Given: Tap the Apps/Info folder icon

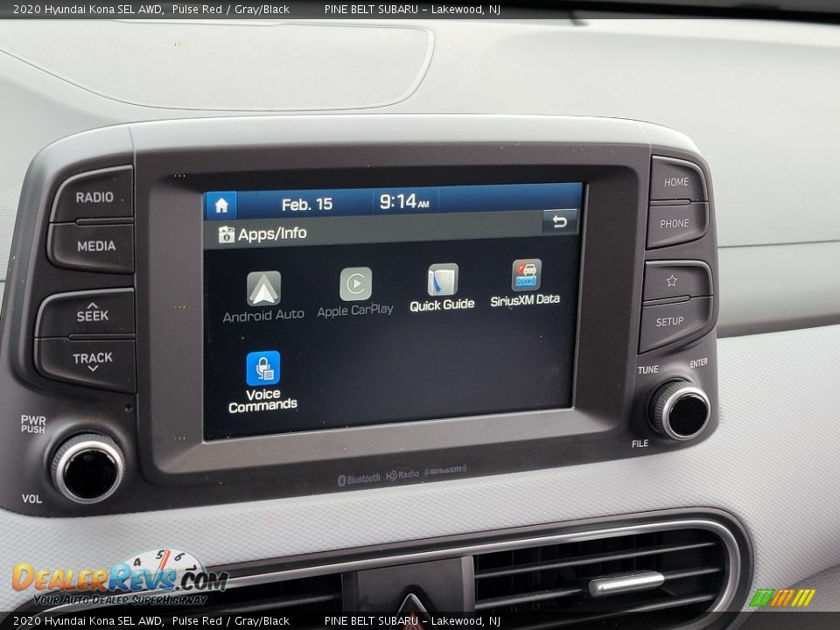Looking at the screenshot, I should (x=226, y=234).
